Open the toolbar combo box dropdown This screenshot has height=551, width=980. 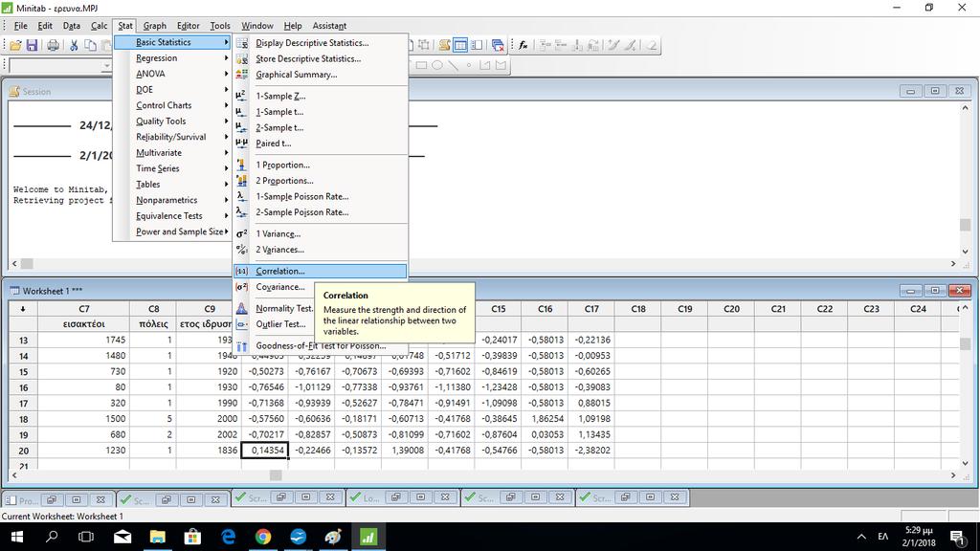(x=106, y=66)
